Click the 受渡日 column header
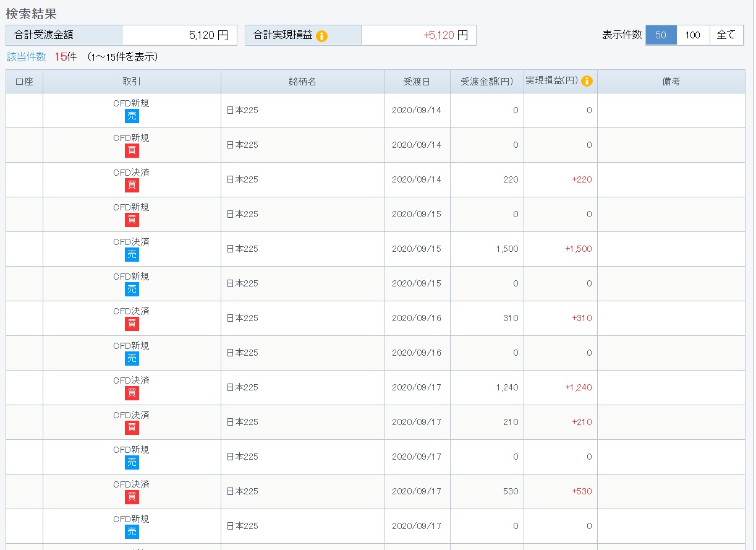756x550 pixels. tap(417, 82)
